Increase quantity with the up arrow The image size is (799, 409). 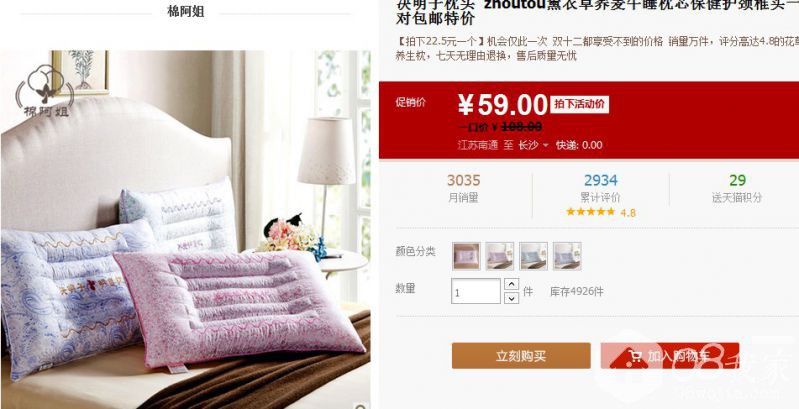[x=511, y=284]
